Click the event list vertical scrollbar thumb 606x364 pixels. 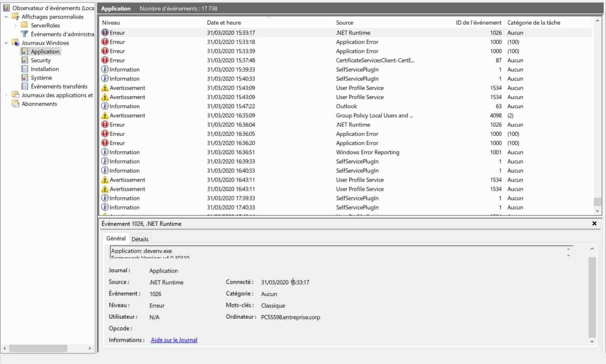tap(597, 202)
